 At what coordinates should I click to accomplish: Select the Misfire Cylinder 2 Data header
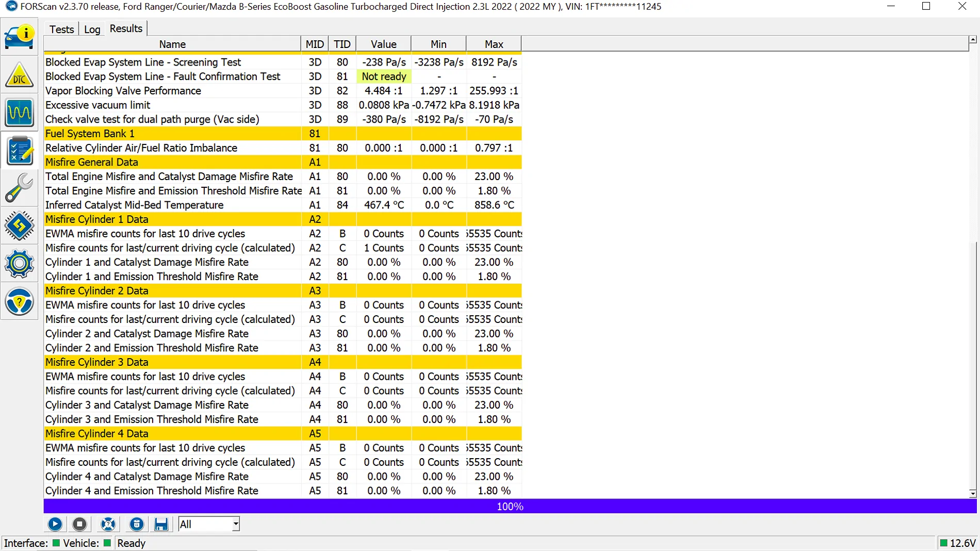(x=283, y=291)
